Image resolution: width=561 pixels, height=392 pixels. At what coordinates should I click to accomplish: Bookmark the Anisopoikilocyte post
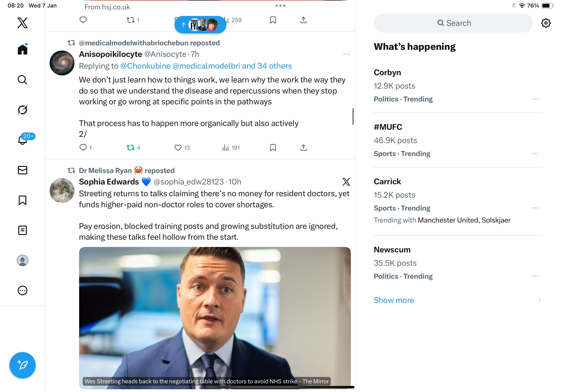pos(273,148)
